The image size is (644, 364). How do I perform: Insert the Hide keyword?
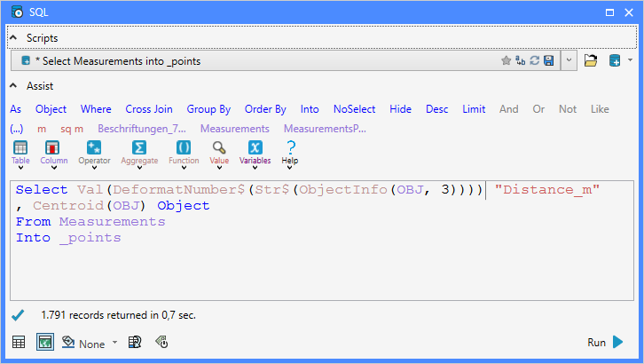pos(400,109)
